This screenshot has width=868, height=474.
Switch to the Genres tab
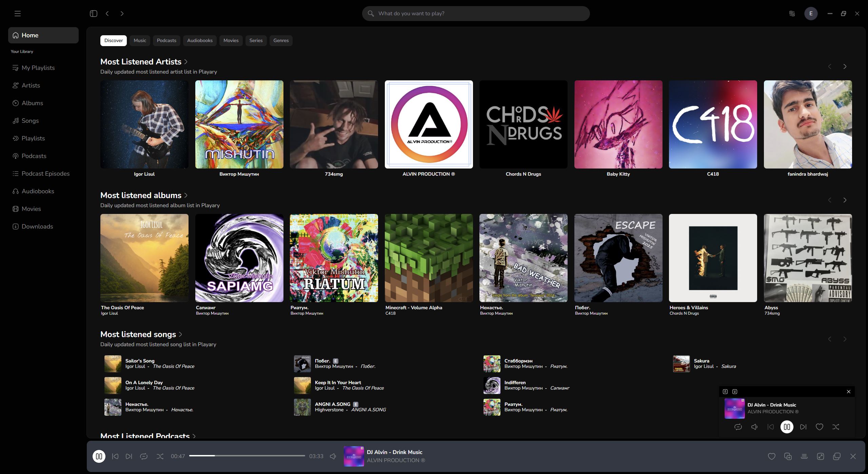[281, 40]
